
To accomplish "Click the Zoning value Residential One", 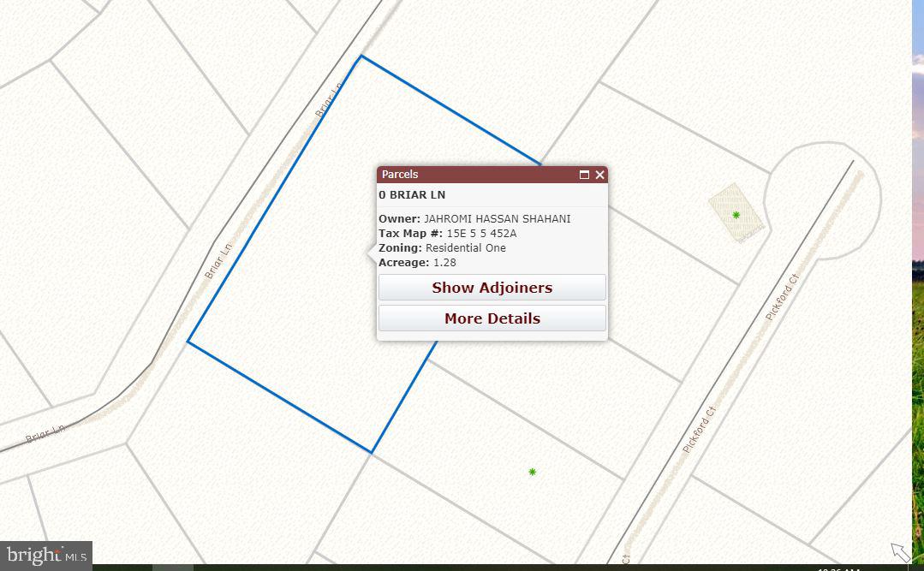I will pos(465,248).
